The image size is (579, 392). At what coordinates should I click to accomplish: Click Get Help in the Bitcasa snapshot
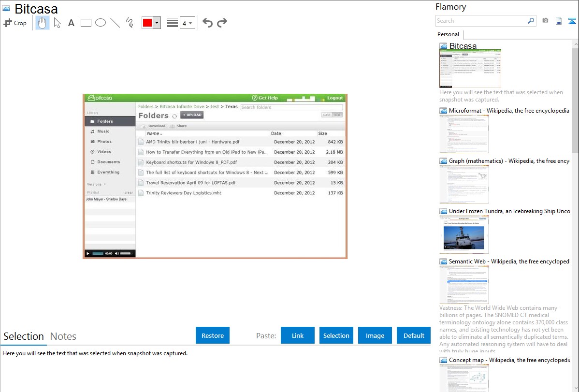pyautogui.click(x=265, y=98)
